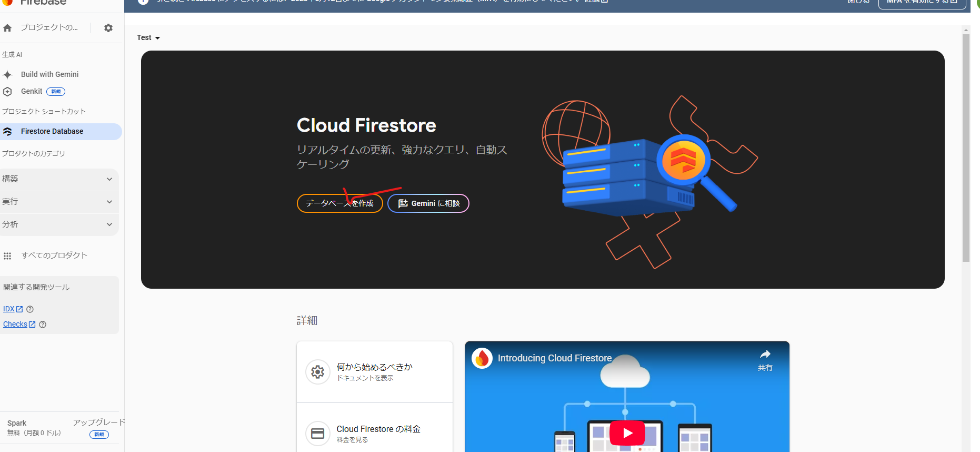Viewport: 980px width, 452px height.
Task: Click the Gemini に相談 button
Action: [428, 203]
